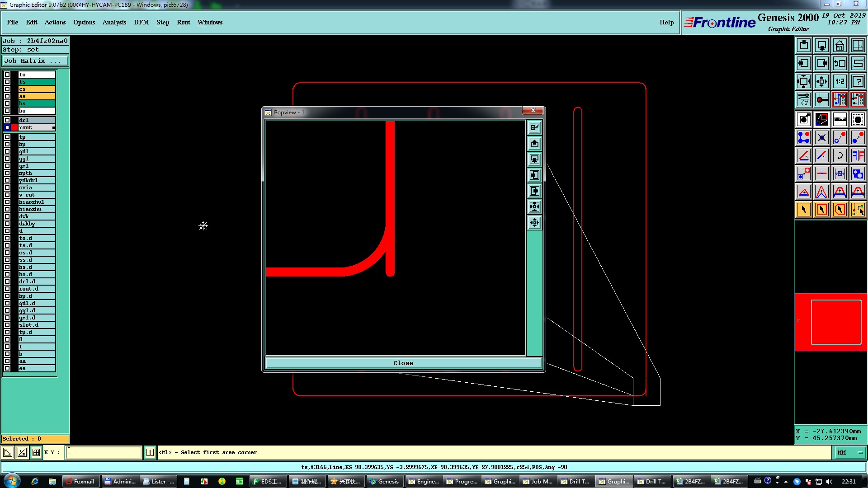Expand the rout layer indicator marker
This screenshot has width=868, height=488.
coord(53,128)
